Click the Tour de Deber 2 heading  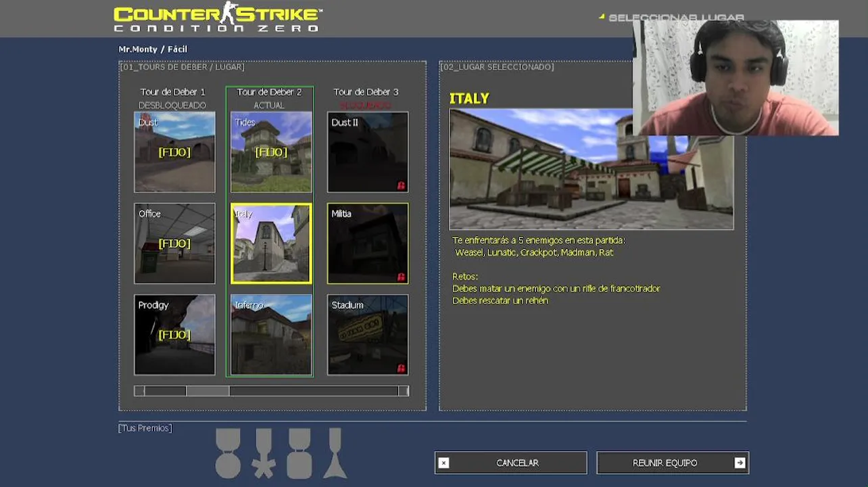point(269,92)
